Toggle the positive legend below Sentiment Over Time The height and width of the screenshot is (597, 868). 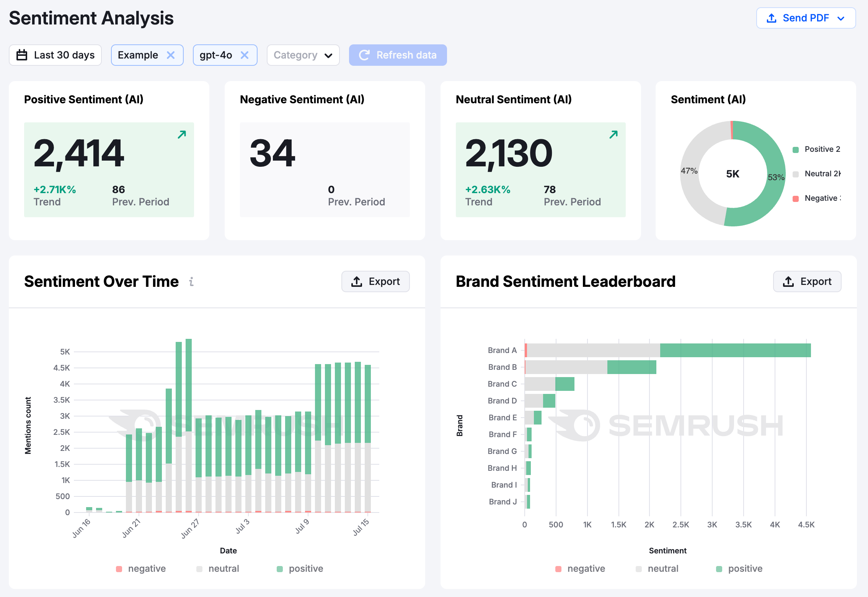tap(300, 568)
